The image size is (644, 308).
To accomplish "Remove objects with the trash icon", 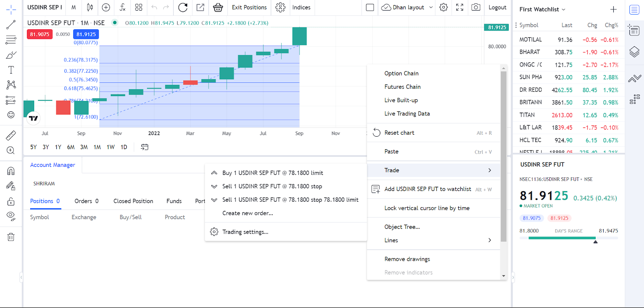I will click(x=11, y=237).
